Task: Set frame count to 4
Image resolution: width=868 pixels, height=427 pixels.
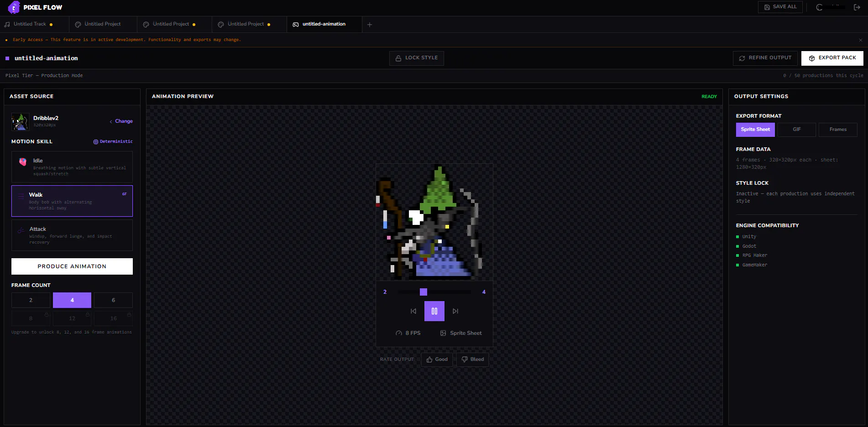Action: tap(72, 300)
